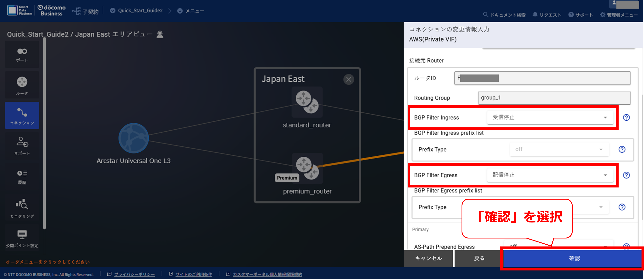Click the ルータID input field
The image size is (644, 279).
click(x=542, y=78)
